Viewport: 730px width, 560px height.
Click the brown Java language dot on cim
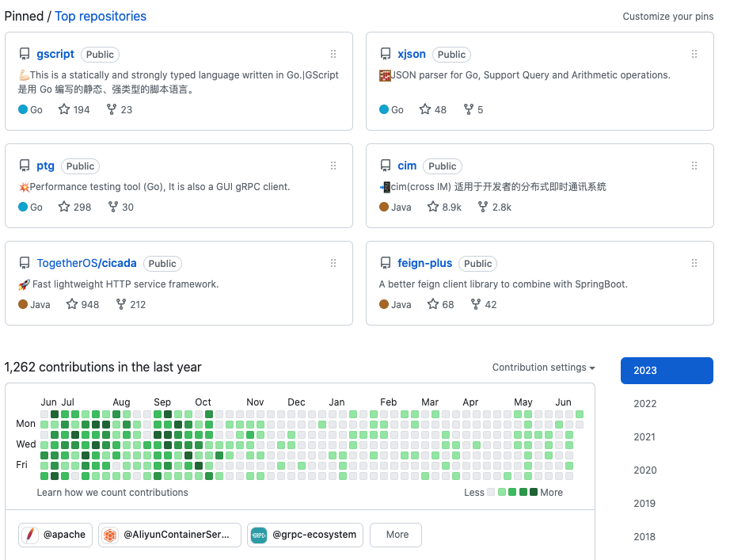click(384, 207)
